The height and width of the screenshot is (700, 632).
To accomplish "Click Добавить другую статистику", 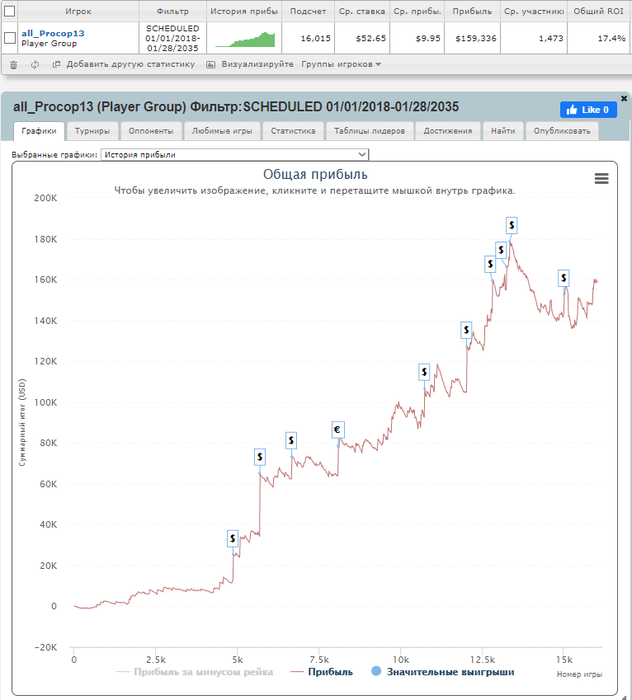I will 131,64.
